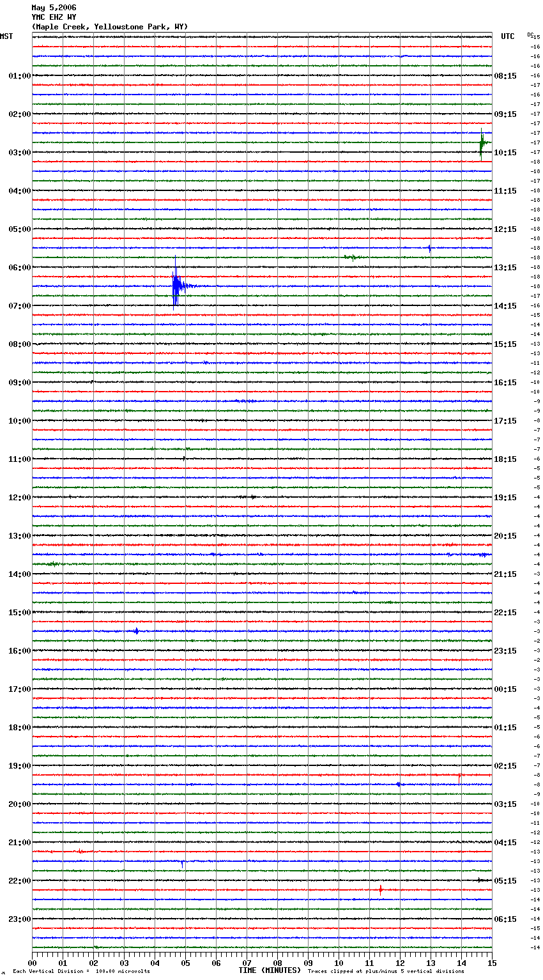The image size is (543, 980).
Task: Click the '12:15' UTC time label
Action: (505, 229)
